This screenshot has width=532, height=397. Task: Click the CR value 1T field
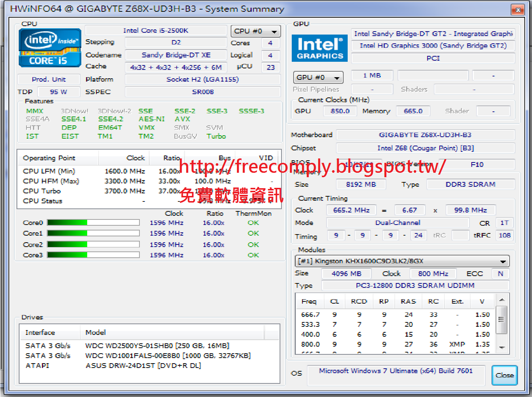coord(504,223)
